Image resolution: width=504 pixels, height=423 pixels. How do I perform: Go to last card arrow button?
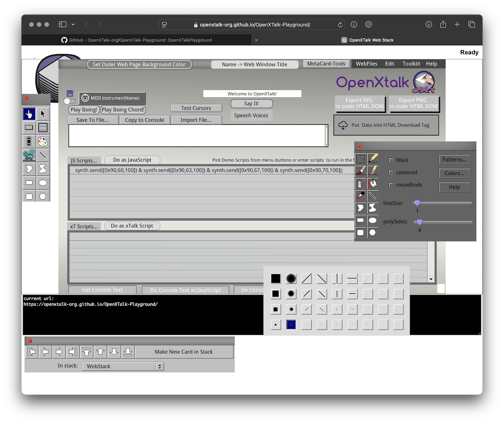(73, 352)
